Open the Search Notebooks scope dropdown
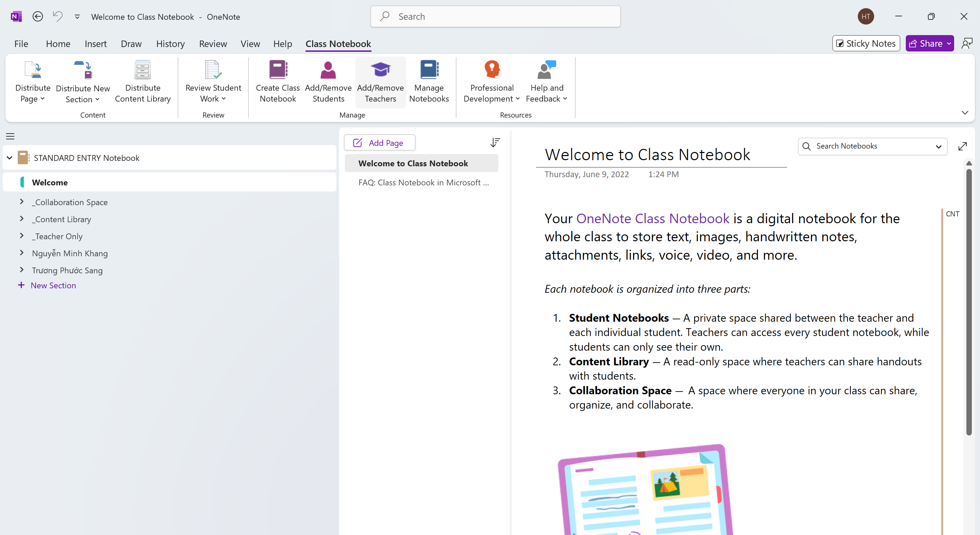This screenshot has height=535, width=980. point(938,147)
